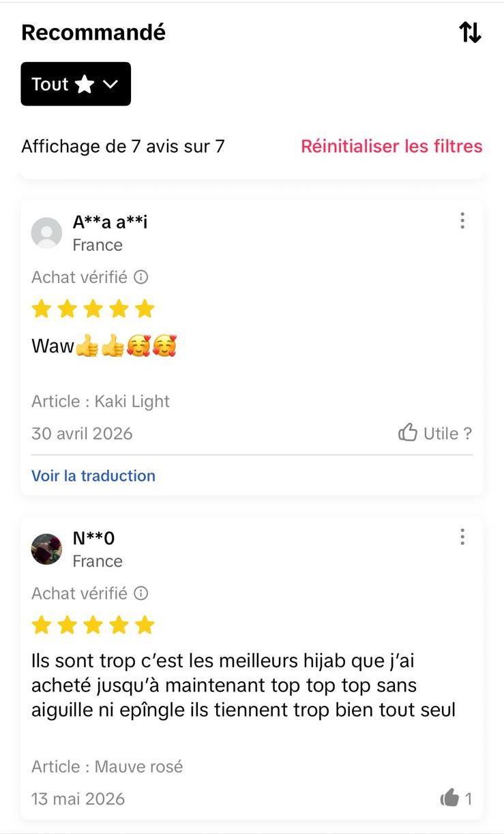Open the Tout star rating filter dropdown
Viewport: 504px width, 834px height.
pos(76,84)
